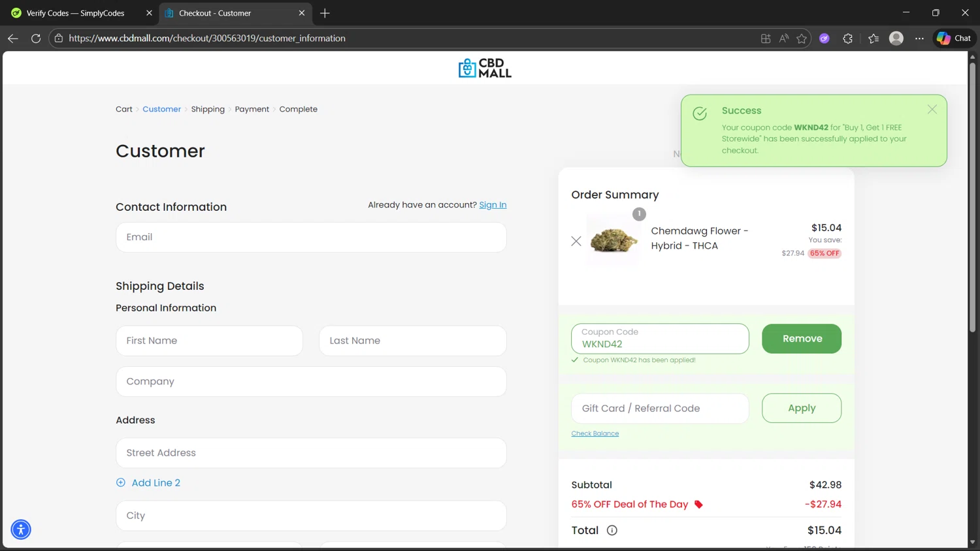Open browser Settings and more menu
The width and height of the screenshot is (980, 551).
pos(919,39)
